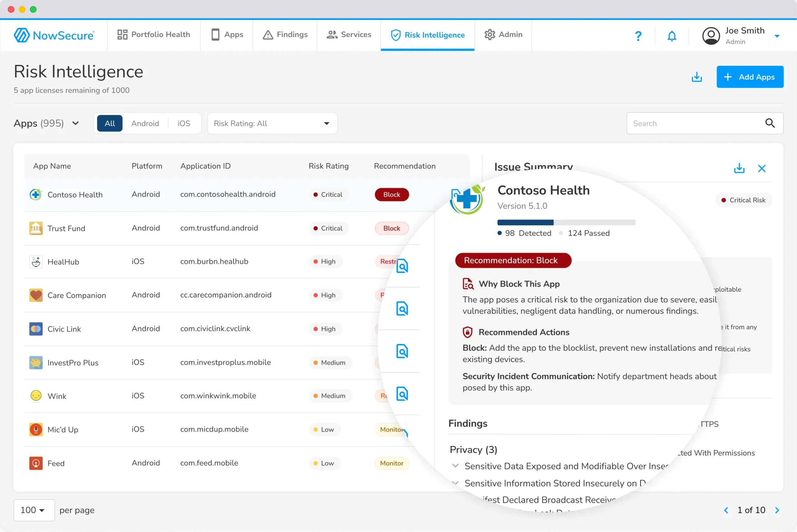Open issue summary icon in HealHub row
This screenshot has width=797, height=532.
[402, 266]
